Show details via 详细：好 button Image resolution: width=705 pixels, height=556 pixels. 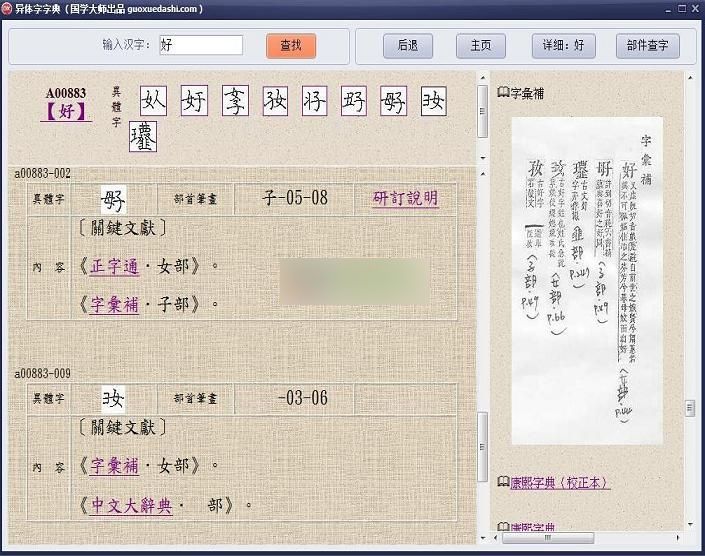[564, 46]
